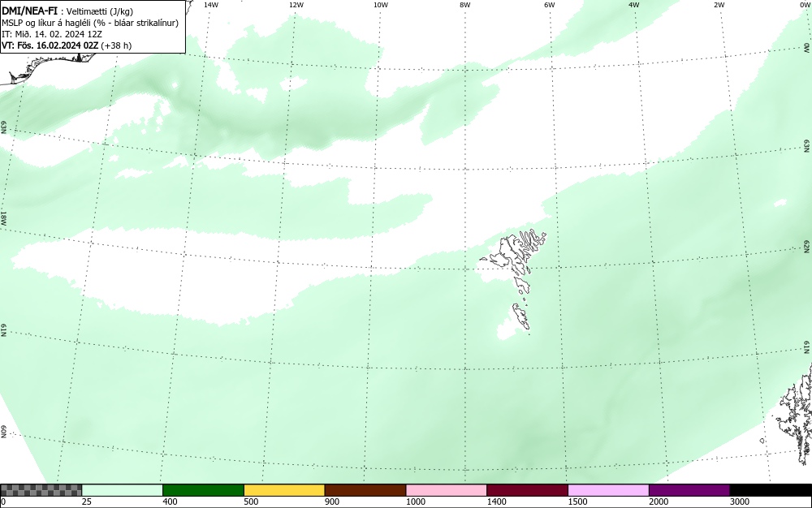Screen dimensions: 812x508
Task: Click the "(+38 h)" forecast offset text
Action: pyautogui.click(x=116, y=45)
